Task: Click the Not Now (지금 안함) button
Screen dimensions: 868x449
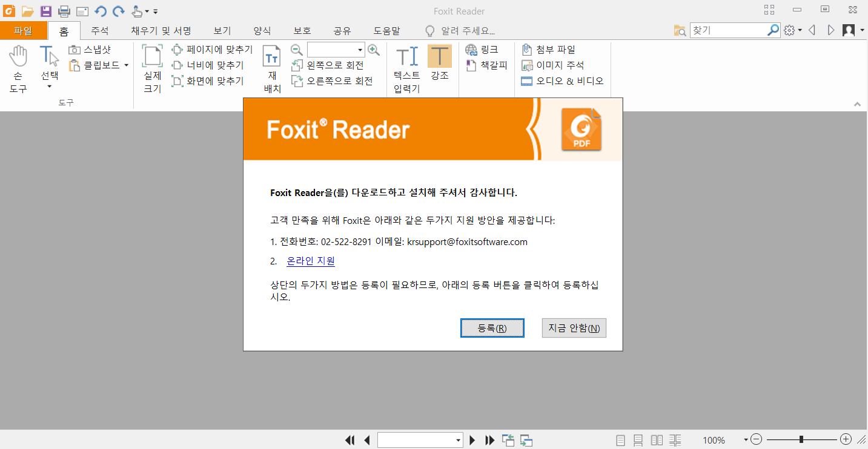Action: point(574,328)
